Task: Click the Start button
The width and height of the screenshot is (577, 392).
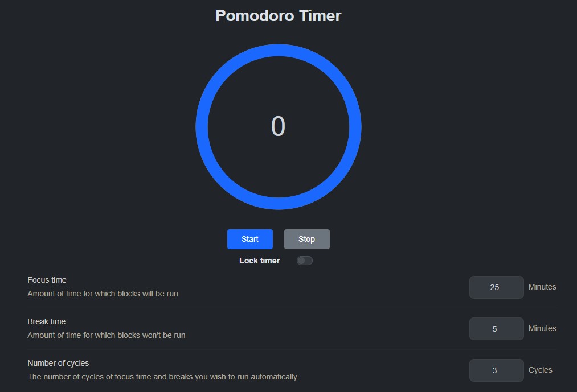Action: pos(249,239)
